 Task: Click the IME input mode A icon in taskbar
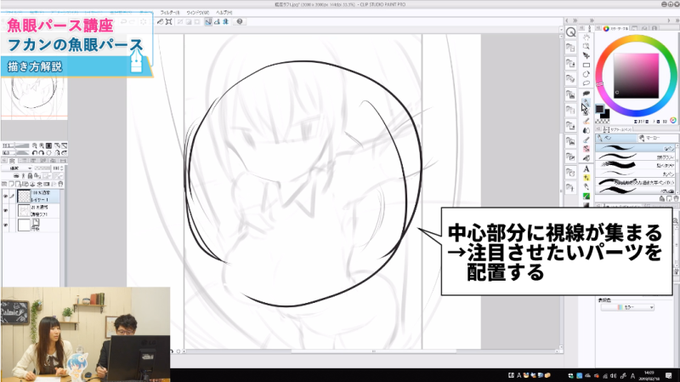[633, 376]
